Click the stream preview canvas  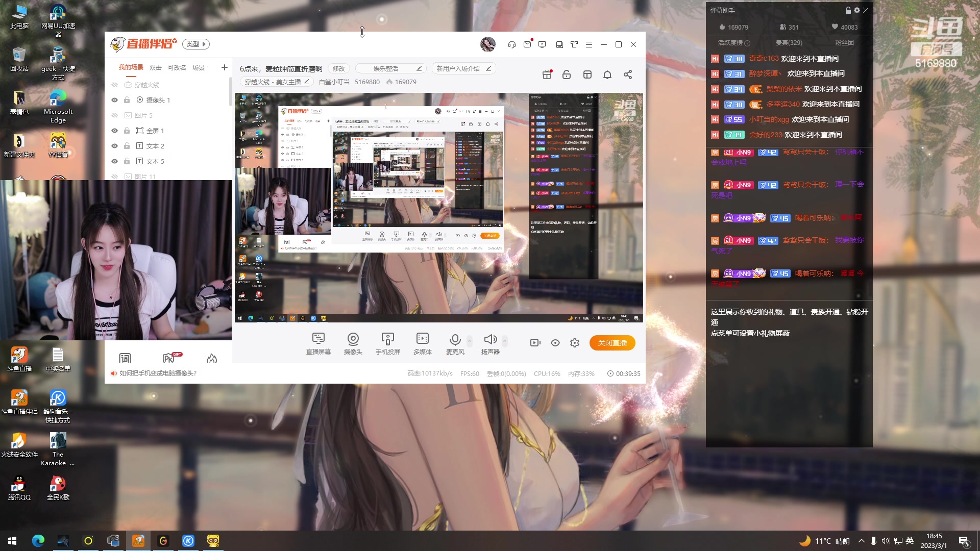click(x=439, y=208)
